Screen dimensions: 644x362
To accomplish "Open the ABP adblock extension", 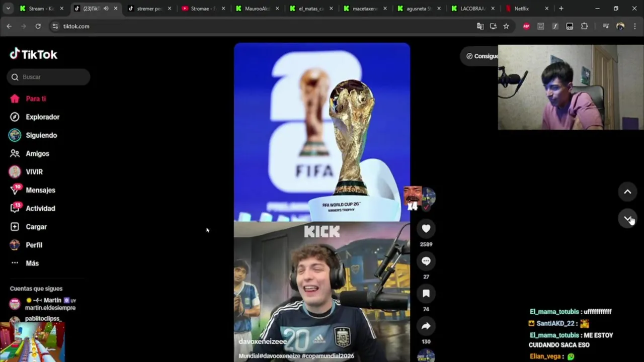I will [526, 26].
